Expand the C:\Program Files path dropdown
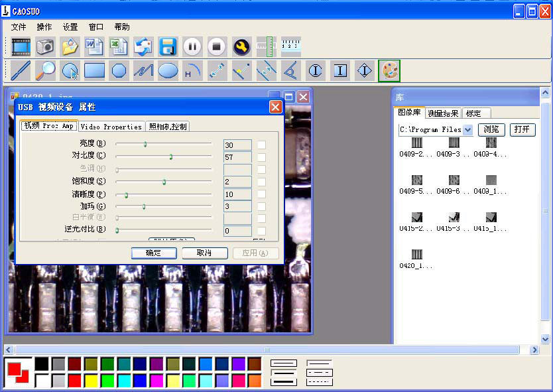Viewport: 553px width, 392px height. [467, 130]
